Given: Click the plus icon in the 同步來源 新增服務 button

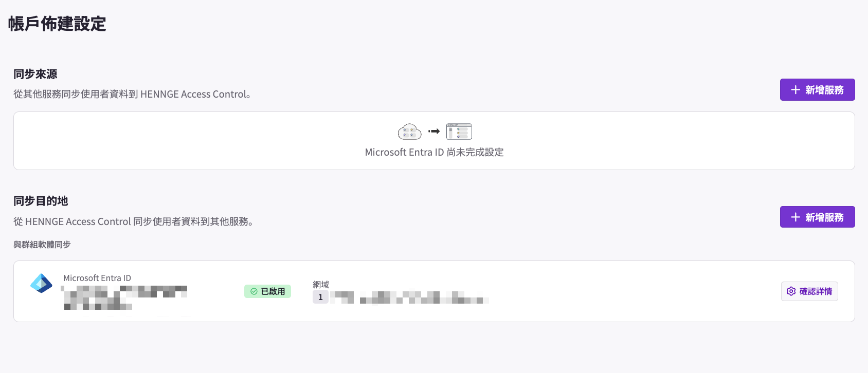Looking at the screenshot, I should 795,90.
